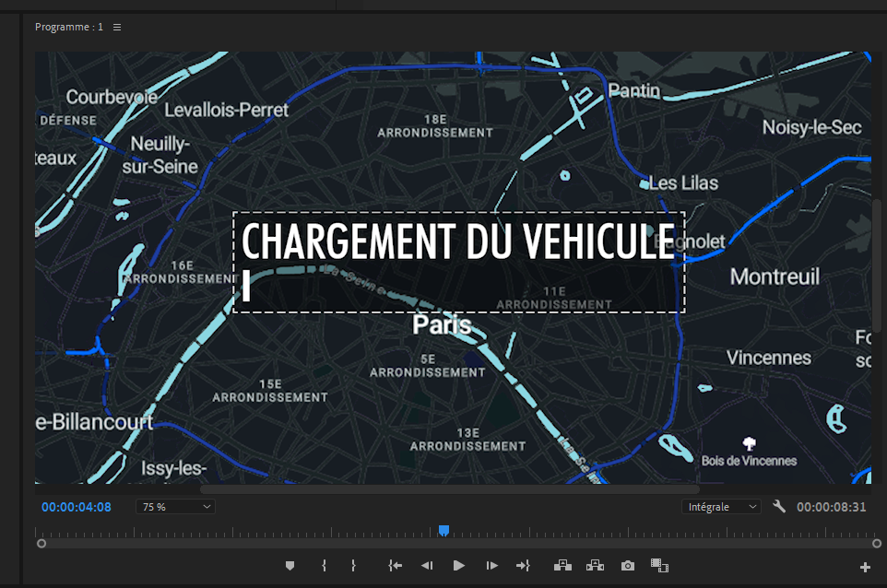Open the button editor plus icon

click(865, 567)
